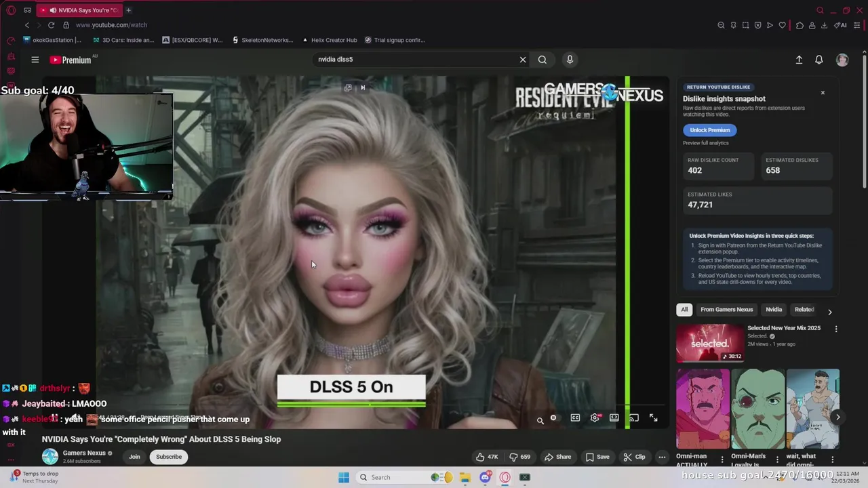The height and width of the screenshot is (488, 868).
Task: Open options for wait, what did short
Action: pyautogui.click(x=832, y=460)
